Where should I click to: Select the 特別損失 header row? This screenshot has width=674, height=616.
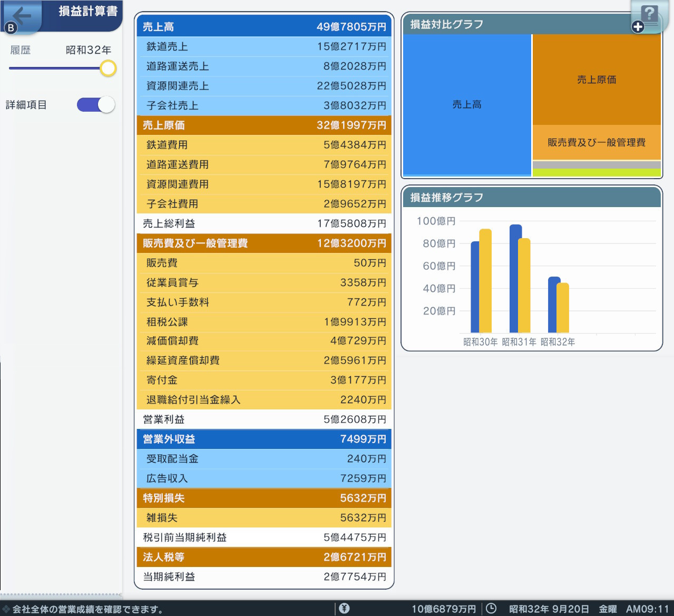(264, 498)
